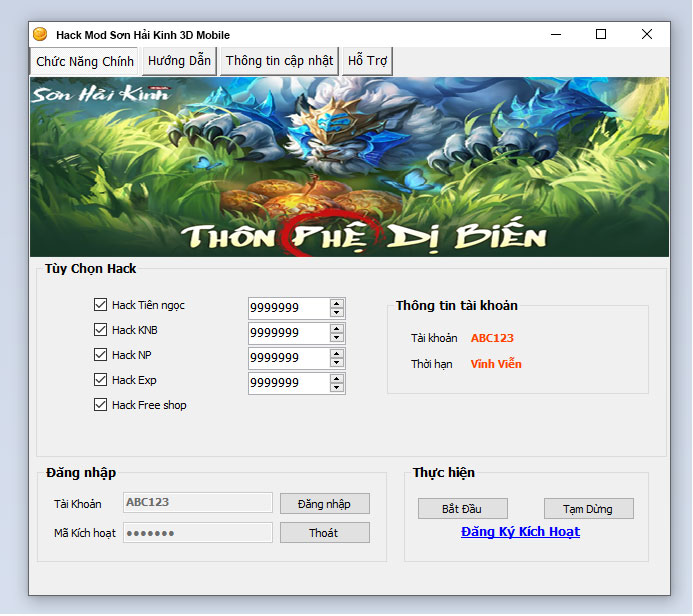
Task: Click the Mã Kích hoạt password field
Action: tap(197, 533)
